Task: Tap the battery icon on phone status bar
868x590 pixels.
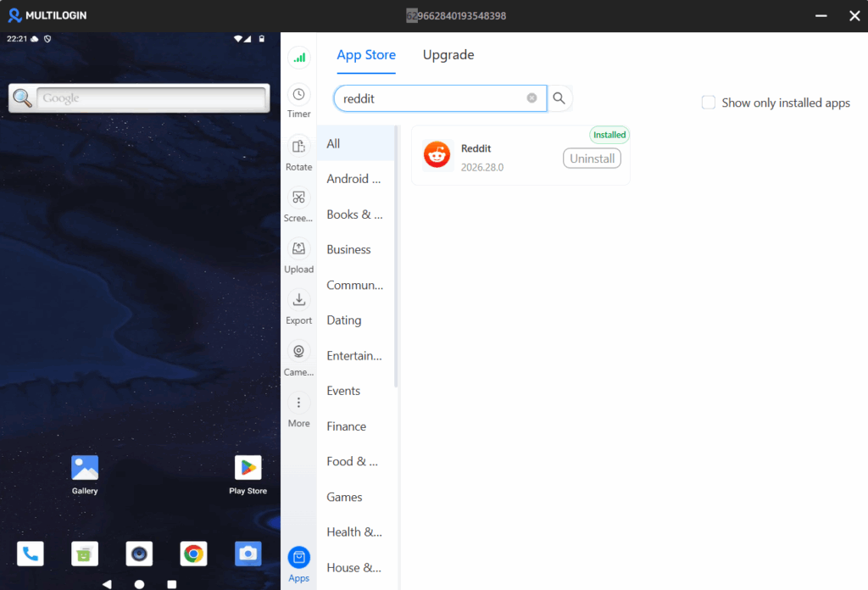Action: 262,39
